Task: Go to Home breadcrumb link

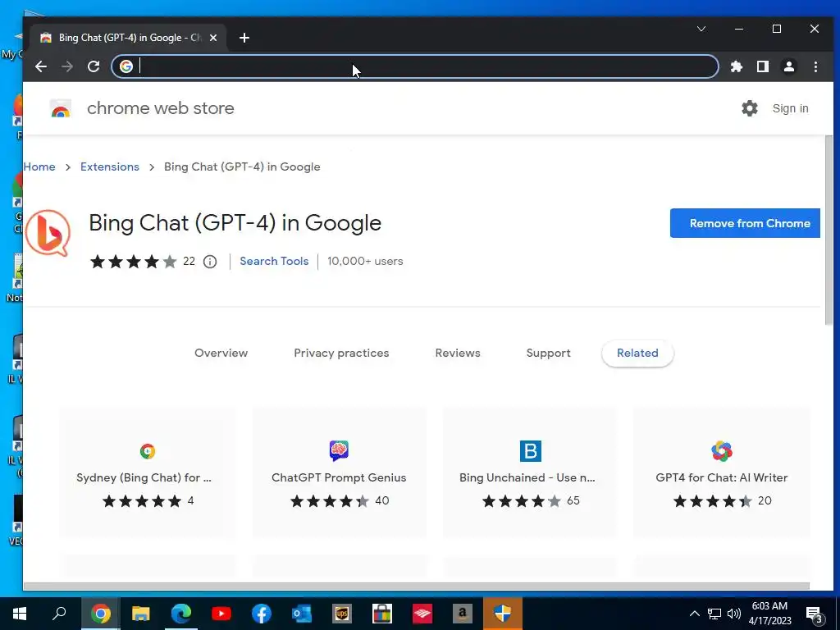Action: point(39,167)
